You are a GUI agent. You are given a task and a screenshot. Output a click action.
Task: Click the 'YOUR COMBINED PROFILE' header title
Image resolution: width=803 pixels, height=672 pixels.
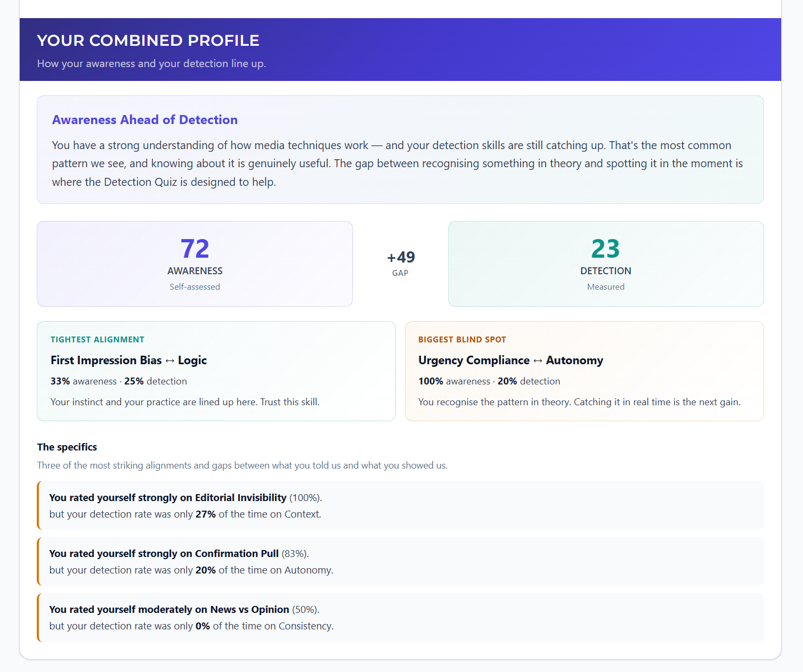pos(148,40)
